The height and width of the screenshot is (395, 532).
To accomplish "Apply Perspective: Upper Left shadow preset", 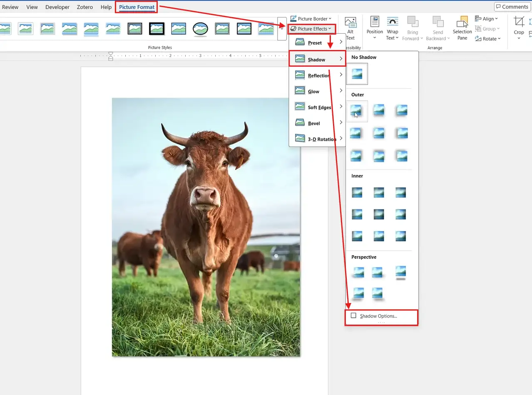I will 358,273.
